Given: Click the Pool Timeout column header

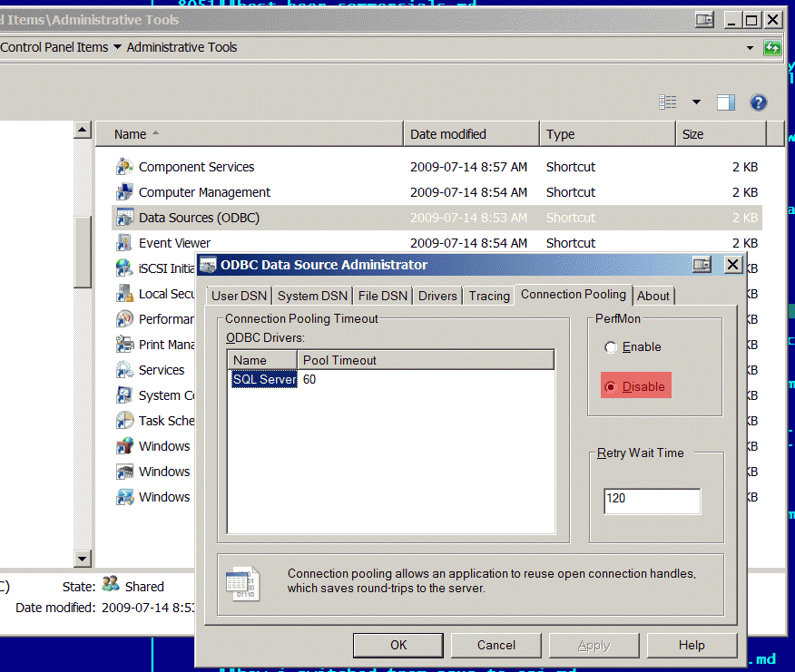Looking at the screenshot, I should [426, 360].
